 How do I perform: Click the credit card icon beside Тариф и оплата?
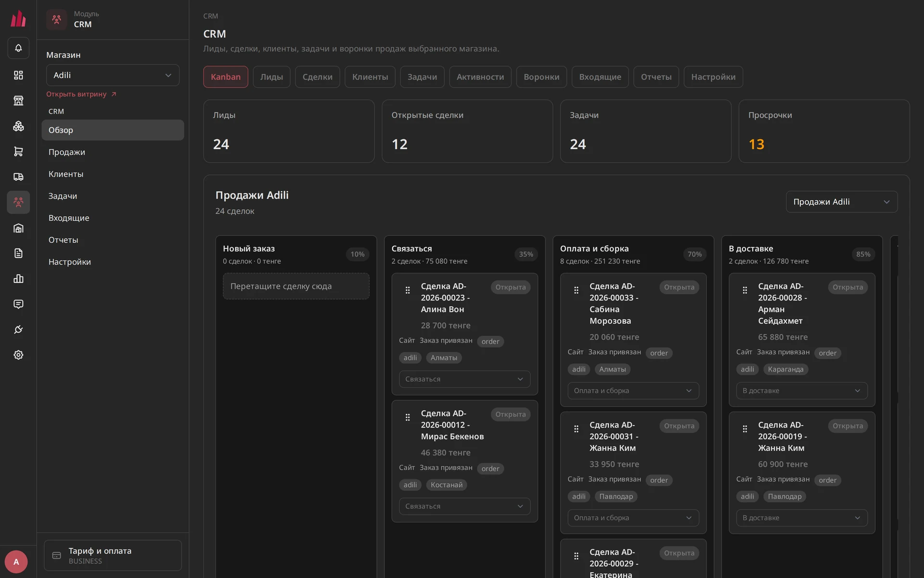(57, 556)
